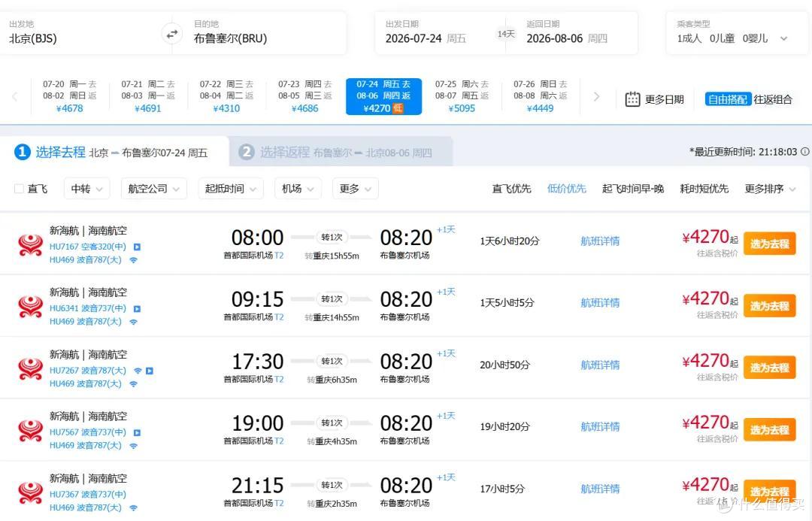812x521 pixels.
Task: Go to previous dates arrow
Action: click(x=14, y=96)
